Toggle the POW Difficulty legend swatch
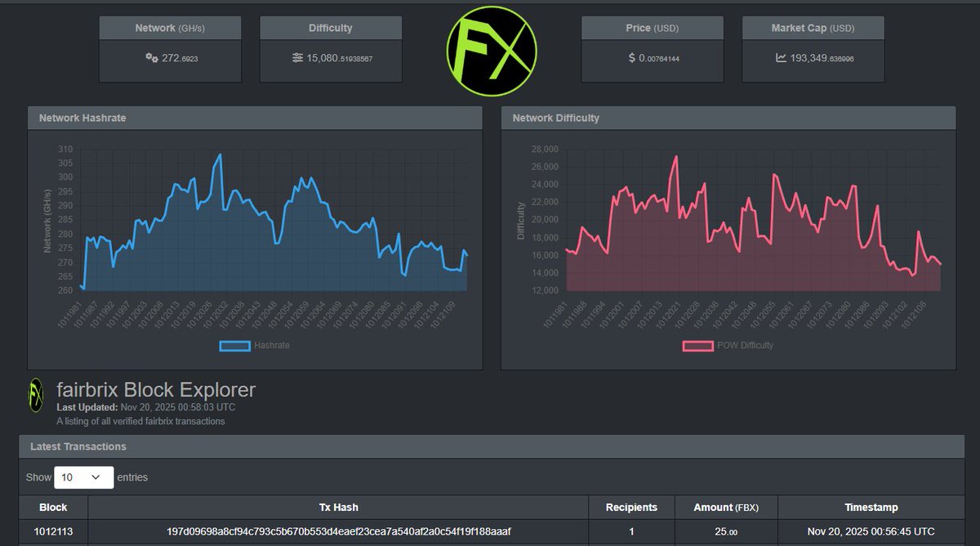 point(697,345)
